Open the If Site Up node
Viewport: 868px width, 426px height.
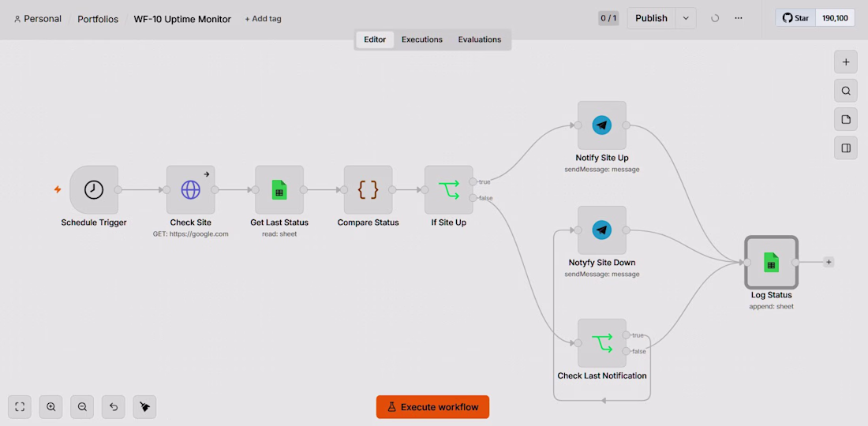448,190
